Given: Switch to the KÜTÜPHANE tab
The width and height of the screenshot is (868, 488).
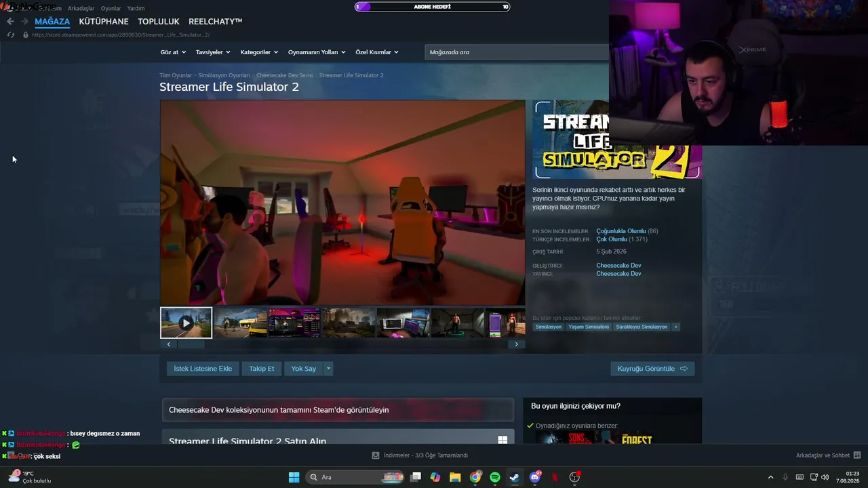Looking at the screenshot, I should pyautogui.click(x=104, y=22).
